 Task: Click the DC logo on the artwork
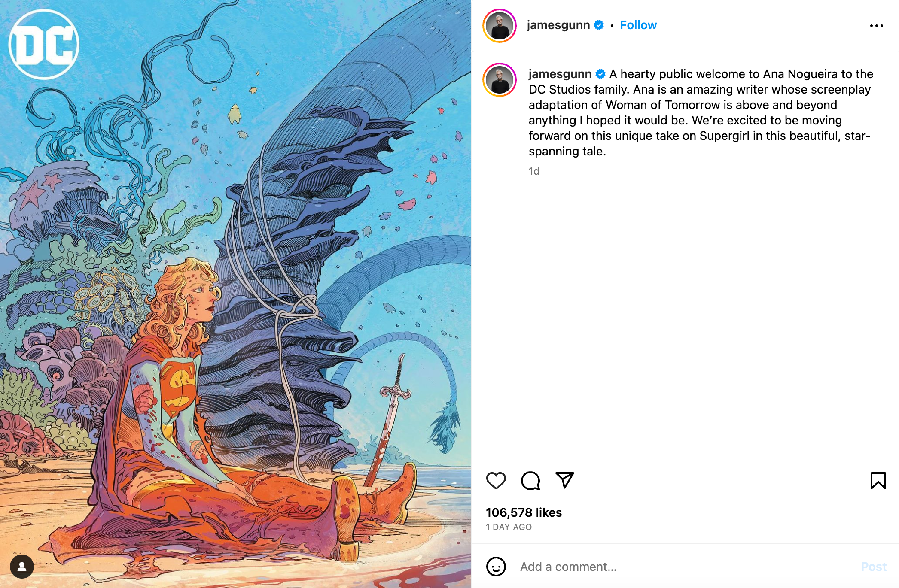pyautogui.click(x=44, y=44)
